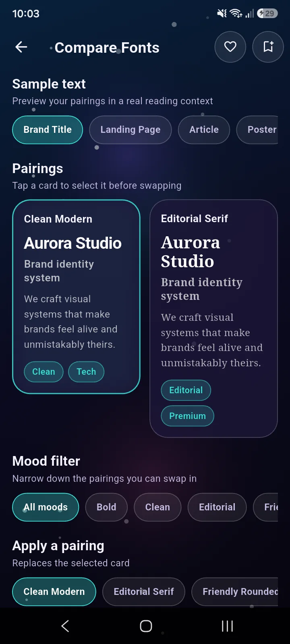This screenshot has width=290, height=644.
Task: Apply Clean Modern pairing
Action: pos(54,592)
